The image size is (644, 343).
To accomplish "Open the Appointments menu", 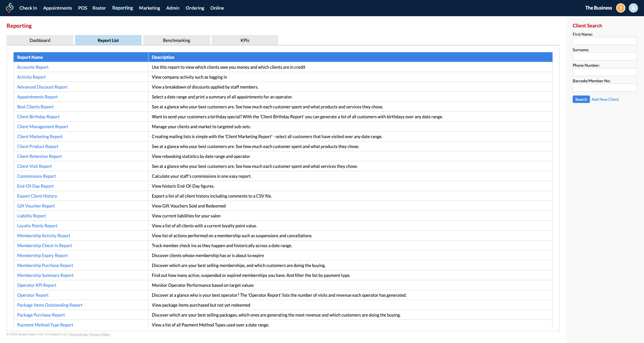I will pyautogui.click(x=57, y=8).
